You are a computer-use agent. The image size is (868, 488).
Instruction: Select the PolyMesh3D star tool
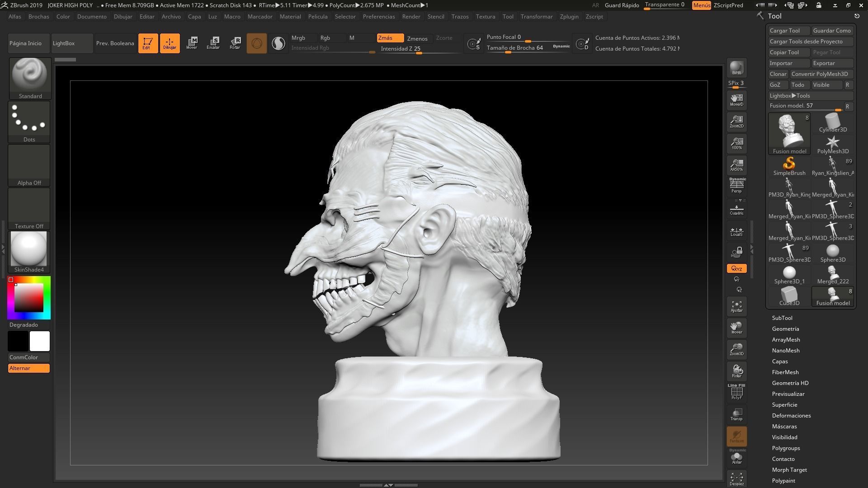coord(833,144)
